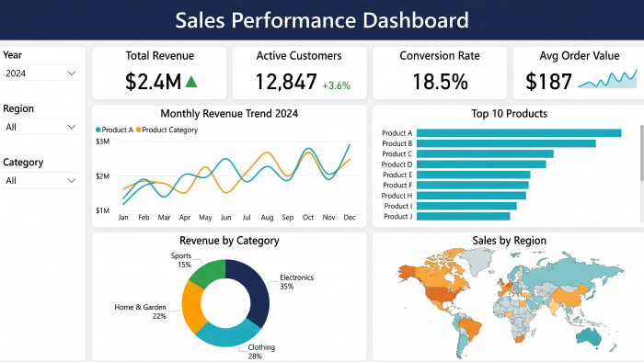The height and width of the screenshot is (362, 644).
Task: Click the Product E bar
Action: pyautogui.click(x=474, y=175)
